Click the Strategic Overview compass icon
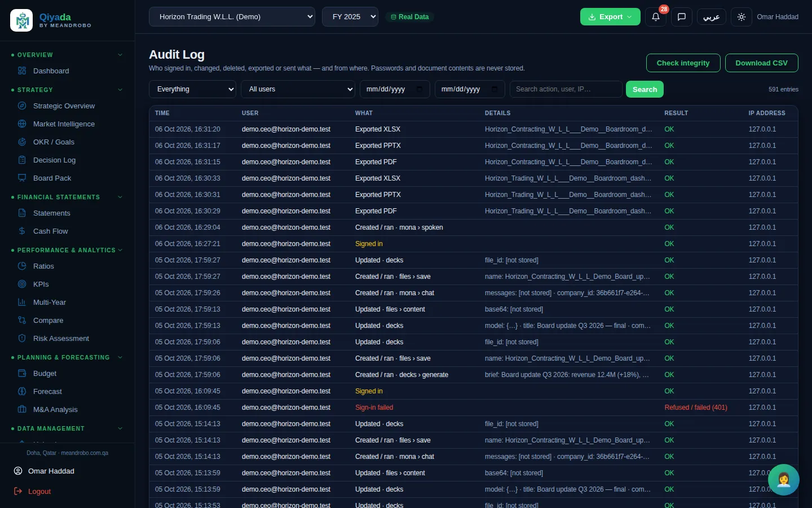Screen dimensions: 812x508 point(22,106)
